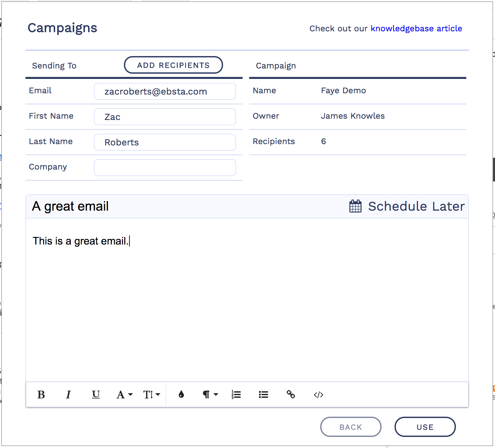Viewport: 495px width, 448px height.
Task: Open the knowledgebase article link
Action: click(x=416, y=28)
